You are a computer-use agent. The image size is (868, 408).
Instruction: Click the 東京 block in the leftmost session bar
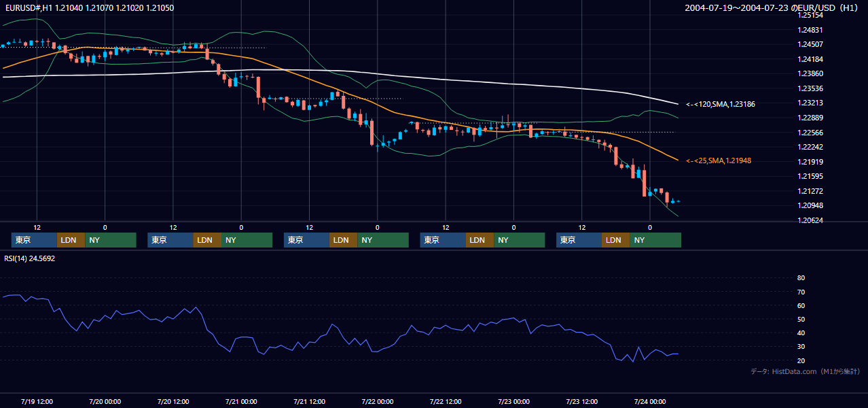tap(34, 240)
